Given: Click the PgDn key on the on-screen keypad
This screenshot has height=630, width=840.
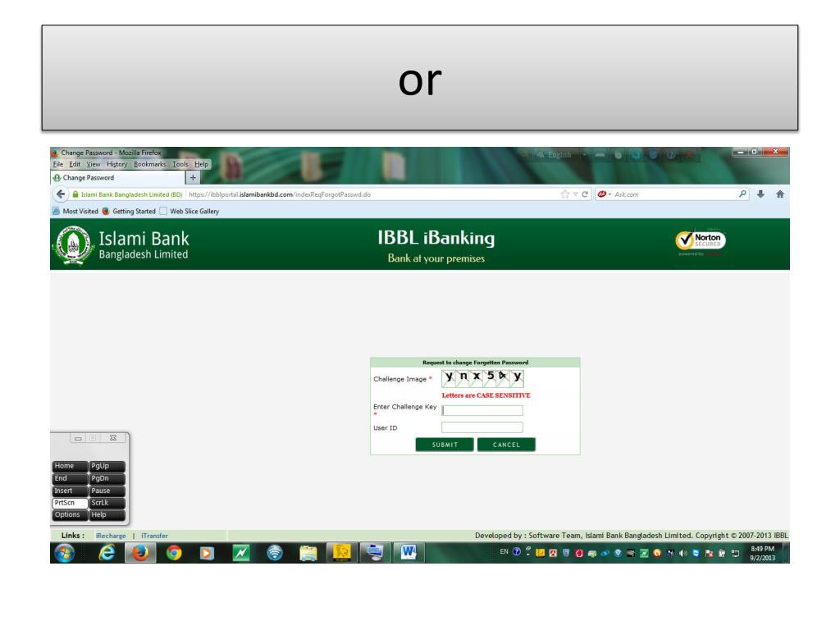Looking at the screenshot, I should pos(107,478).
